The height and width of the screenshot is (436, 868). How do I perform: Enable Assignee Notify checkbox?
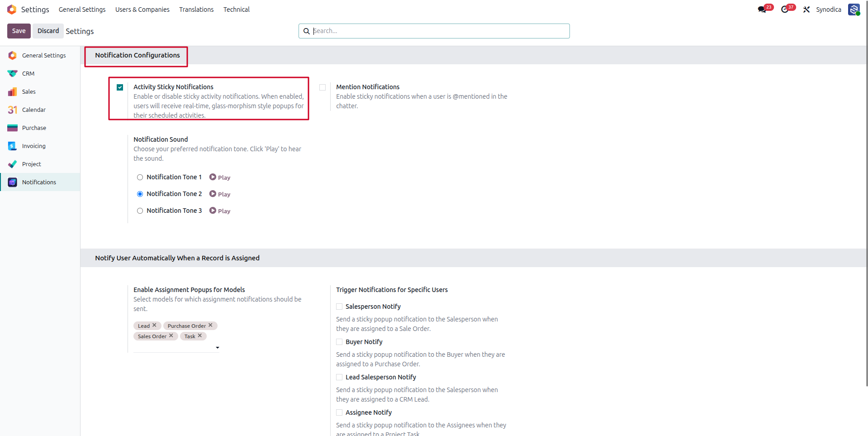339,412
